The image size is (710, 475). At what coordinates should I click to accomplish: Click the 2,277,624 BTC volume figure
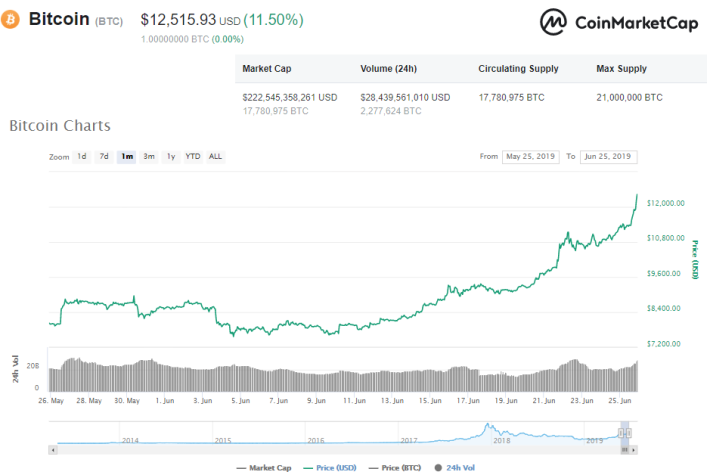coord(391,111)
